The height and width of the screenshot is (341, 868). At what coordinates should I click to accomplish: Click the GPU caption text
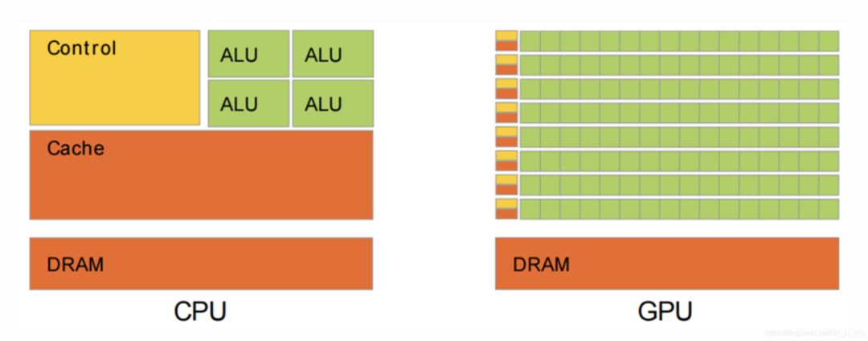[x=667, y=311]
